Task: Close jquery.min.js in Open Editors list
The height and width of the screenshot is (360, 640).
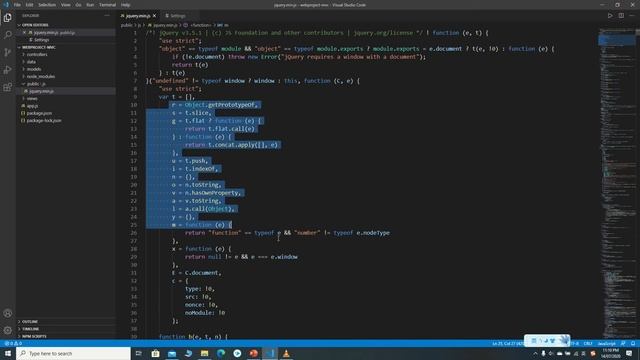Action: 24,32
